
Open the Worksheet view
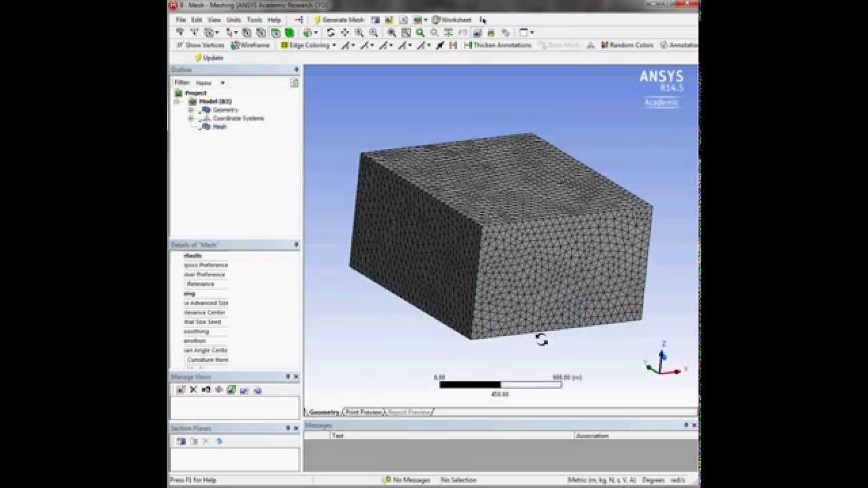(452, 20)
